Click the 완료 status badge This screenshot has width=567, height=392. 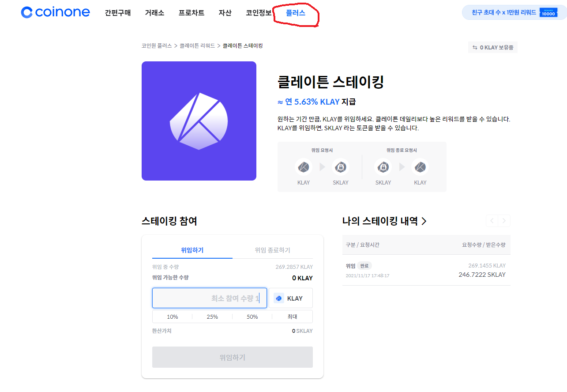(x=364, y=266)
